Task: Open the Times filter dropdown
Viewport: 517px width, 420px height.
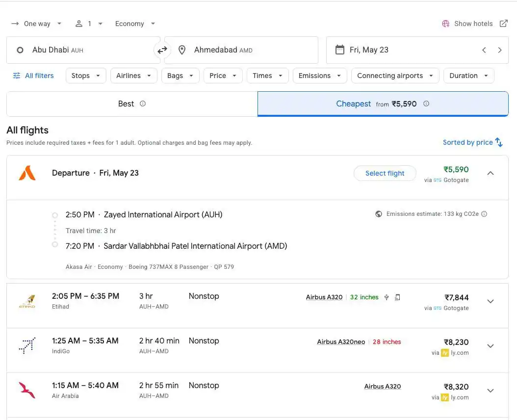Action: [267, 76]
